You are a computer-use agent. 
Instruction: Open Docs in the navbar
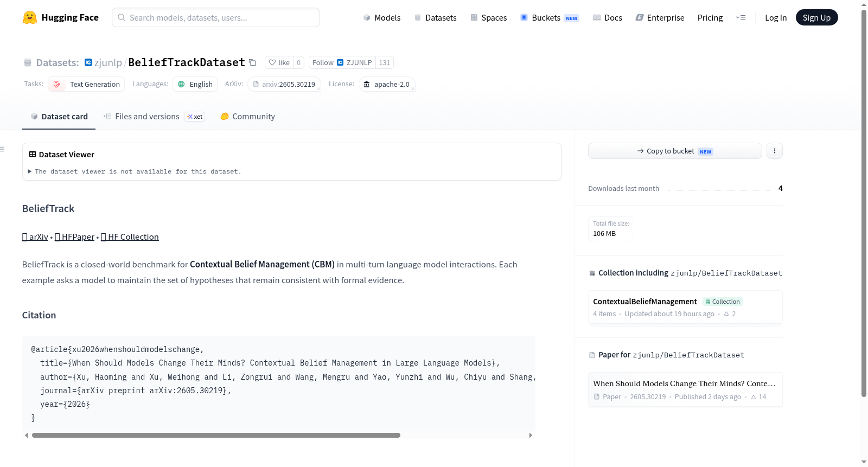pos(608,17)
